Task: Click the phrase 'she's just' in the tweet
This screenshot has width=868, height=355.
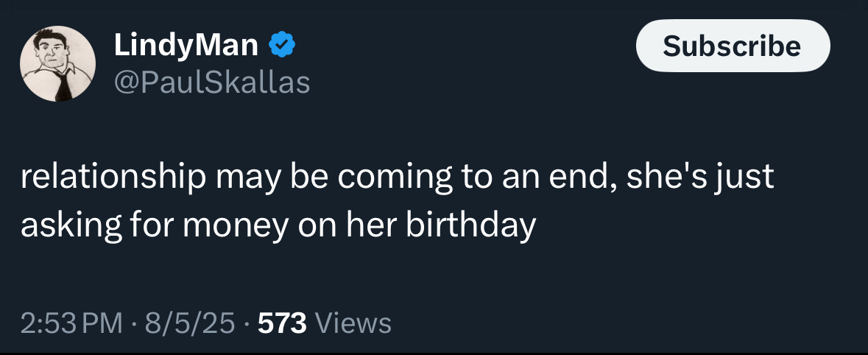Action: 700,179
